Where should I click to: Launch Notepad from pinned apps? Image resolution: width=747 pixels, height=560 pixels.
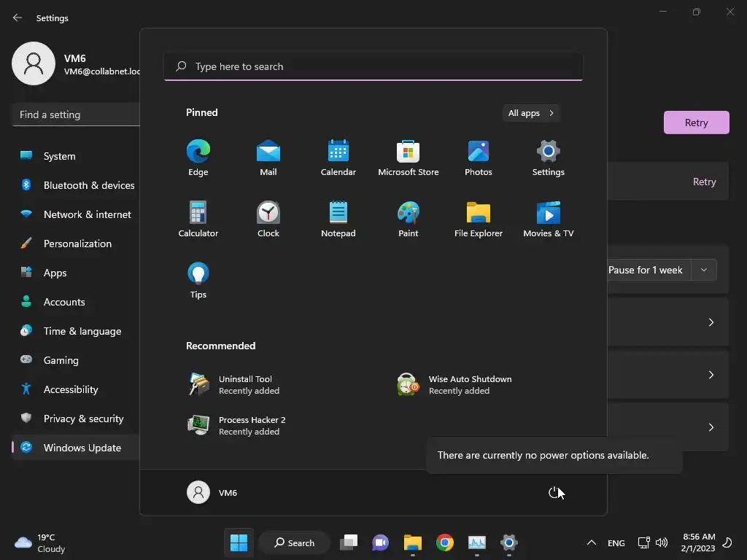338,219
